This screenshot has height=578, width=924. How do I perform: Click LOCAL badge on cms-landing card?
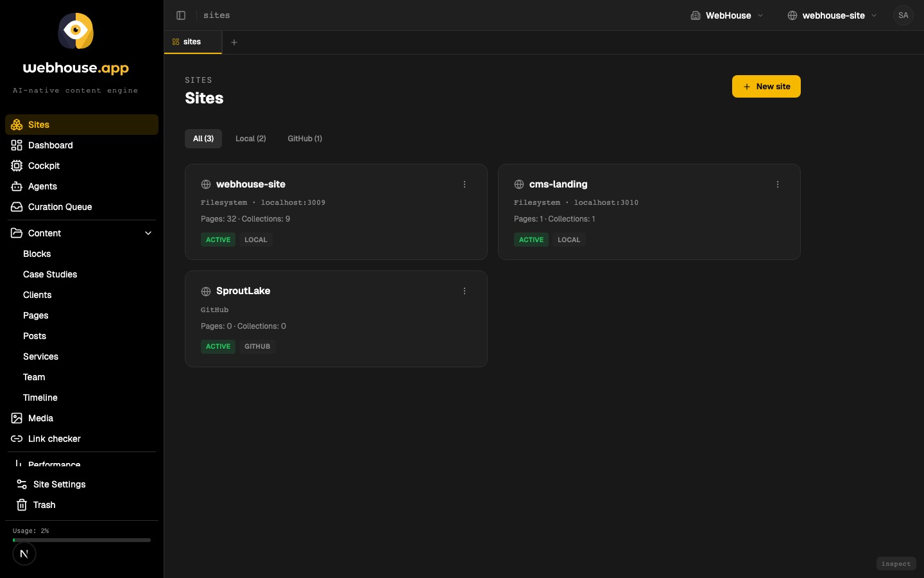point(569,240)
